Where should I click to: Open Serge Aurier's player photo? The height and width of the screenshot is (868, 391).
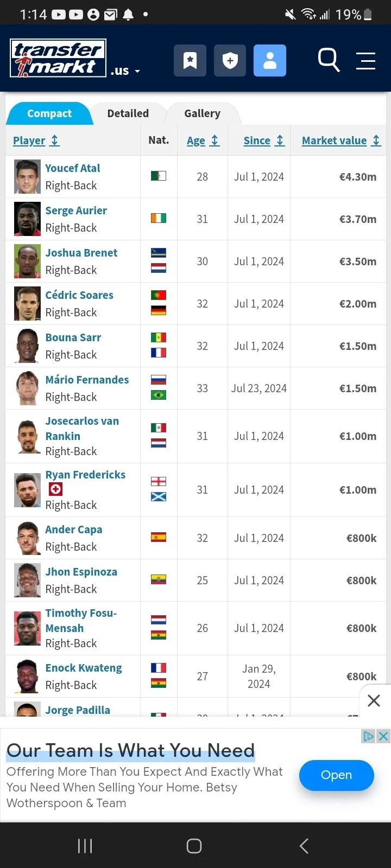27,219
